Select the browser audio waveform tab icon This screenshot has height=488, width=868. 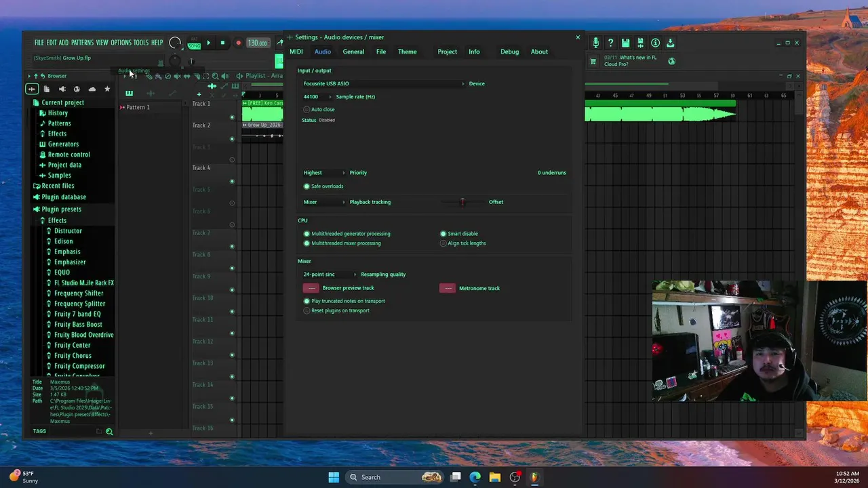point(32,89)
